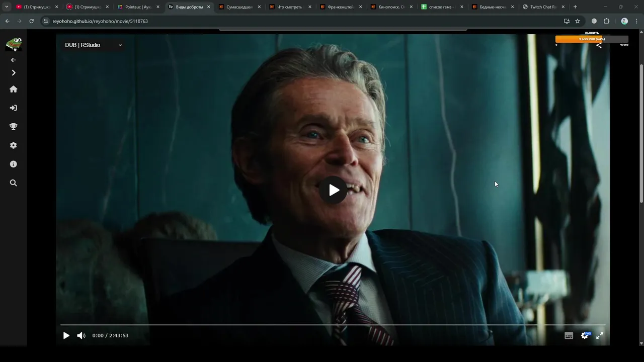This screenshot has width=644, height=362.
Task: Go back using the sidebar left arrow
Action: (x=14, y=60)
